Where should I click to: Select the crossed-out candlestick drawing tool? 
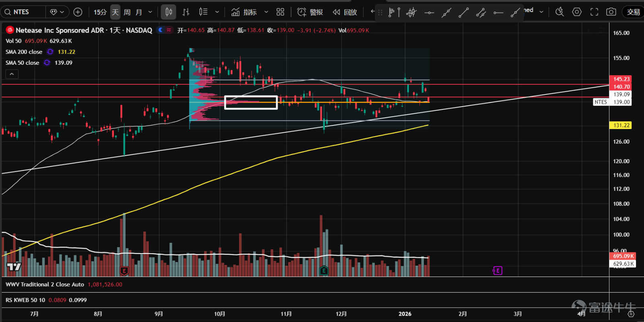[x=411, y=13]
